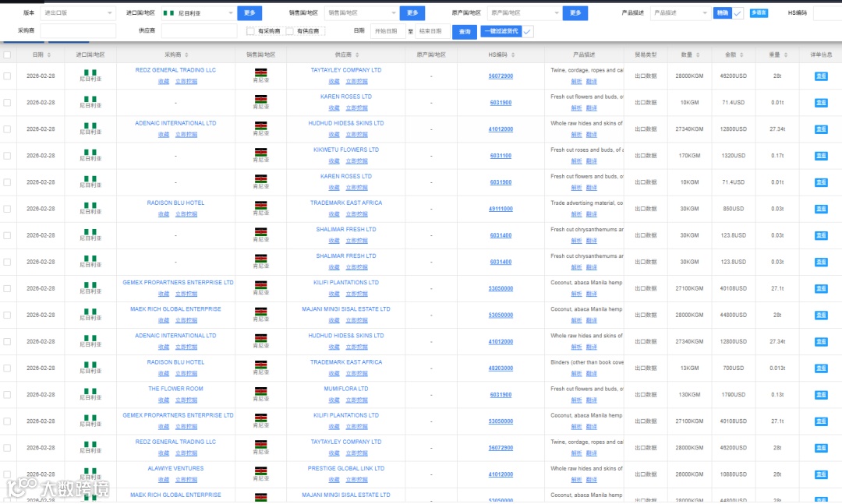Open HS code link 6031100
This screenshot has width=842, height=504.
tap(501, 156)
